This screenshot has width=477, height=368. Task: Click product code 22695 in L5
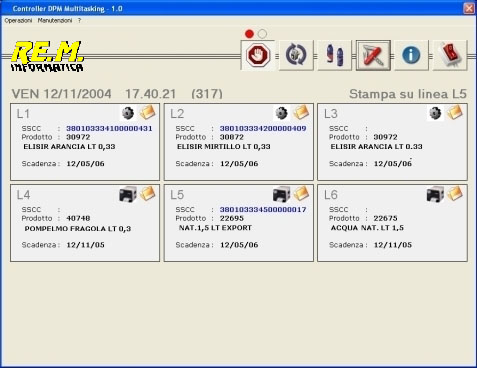[232, 218]
